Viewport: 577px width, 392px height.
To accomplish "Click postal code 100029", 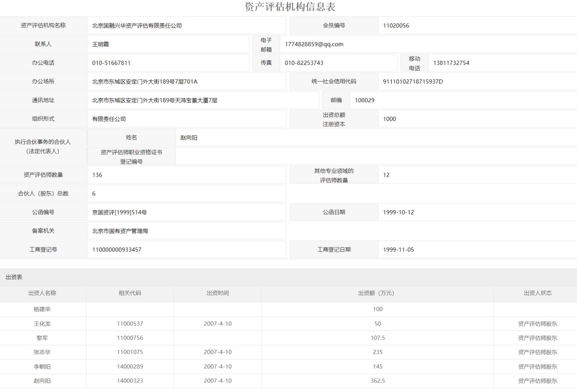I will coord(364,100).
